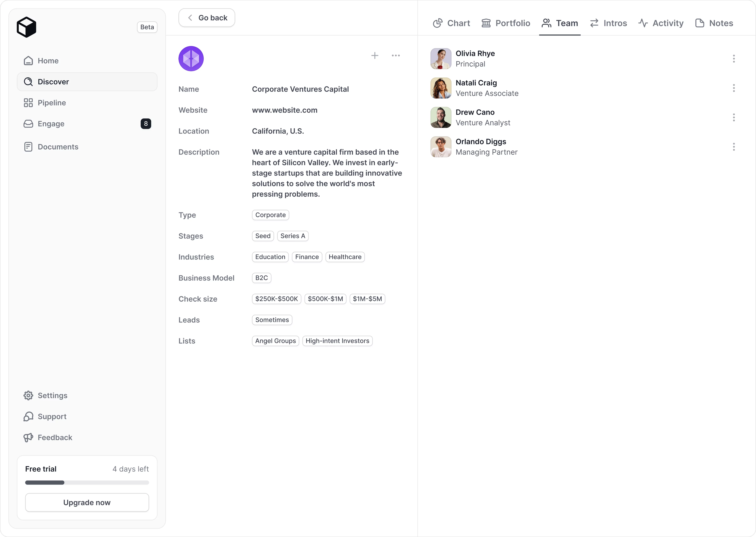Click the plus icon beside company logo

point(375,56)
